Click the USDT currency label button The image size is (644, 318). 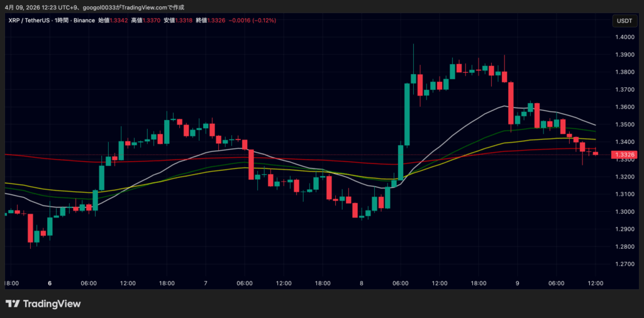pyautogui.click(x=625, y=20)
